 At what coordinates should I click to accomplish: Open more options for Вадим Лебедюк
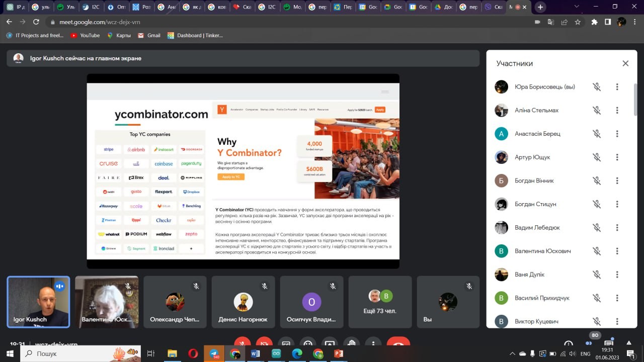point(617,228)
